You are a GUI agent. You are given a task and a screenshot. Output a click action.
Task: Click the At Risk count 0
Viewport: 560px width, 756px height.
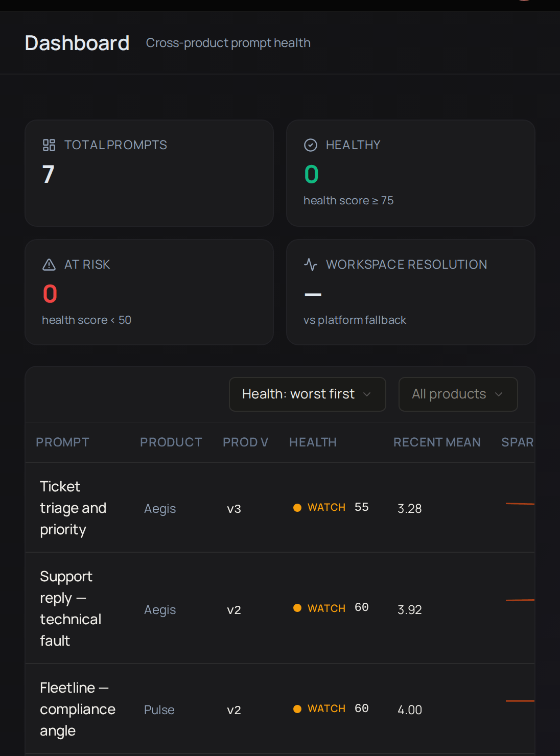[x=50, y=294]
